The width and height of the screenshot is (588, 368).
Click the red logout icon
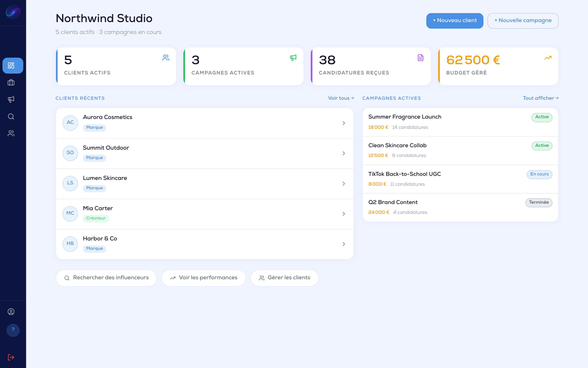[x=11, y=357]
